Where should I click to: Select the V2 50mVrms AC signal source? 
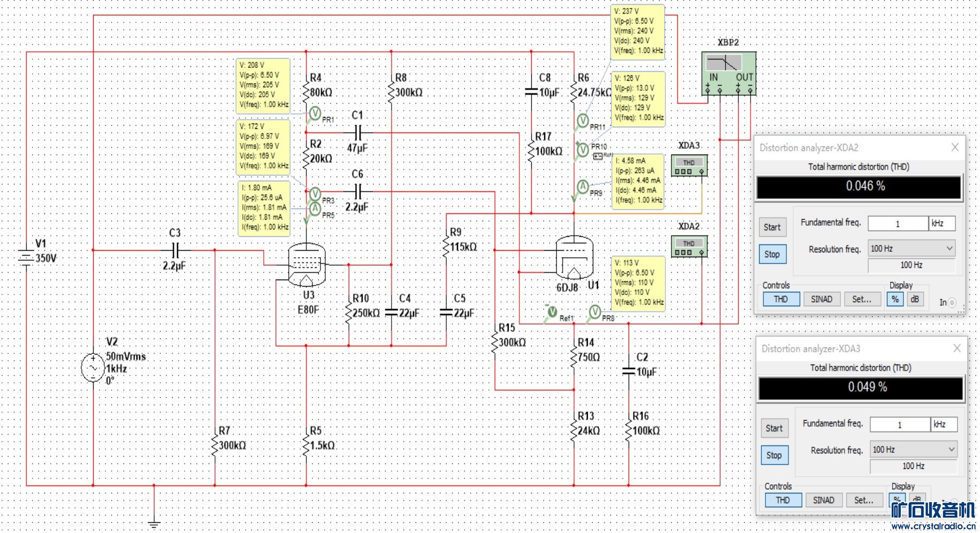(x=93, y=368)
